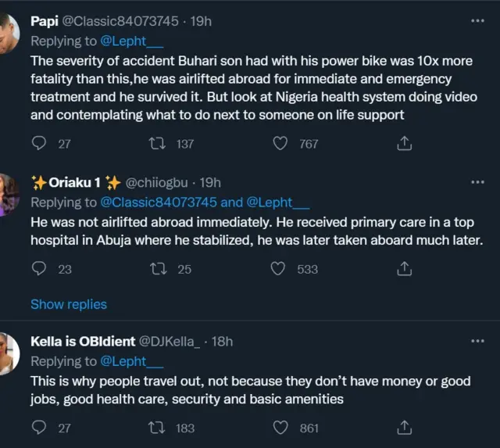Open Kella is OBIdient's profile picture
The width and height of the screenshot is (500, 448).
click(x=8, y=353)
